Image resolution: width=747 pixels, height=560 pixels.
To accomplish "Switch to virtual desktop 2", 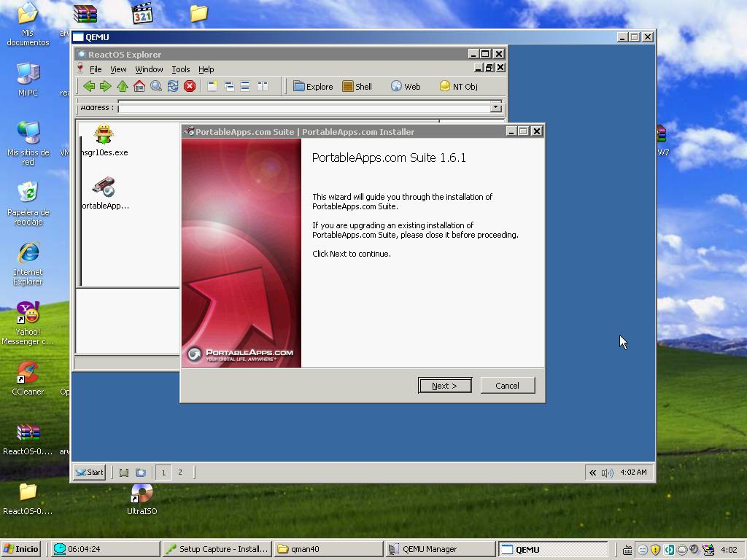I will pos(180,472).
